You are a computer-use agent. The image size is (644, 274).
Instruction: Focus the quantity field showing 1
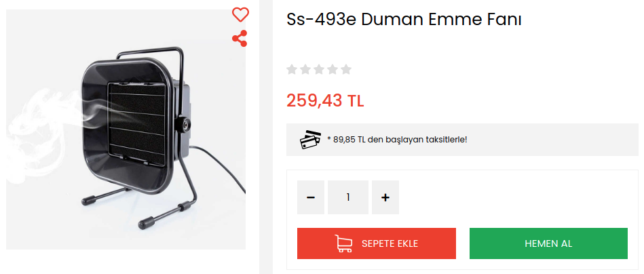pos(348,197)
